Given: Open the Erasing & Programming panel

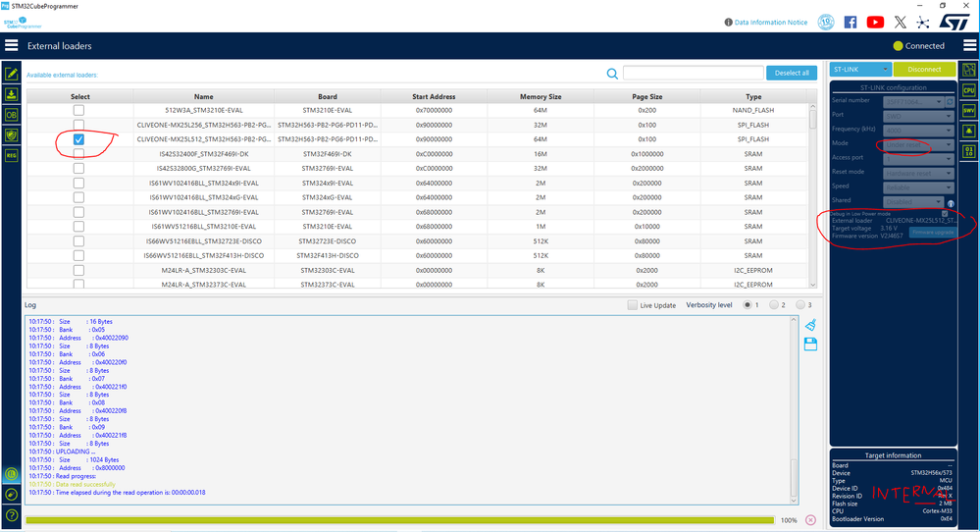Looking at the screenshot, I should click(x=11, y=94).
